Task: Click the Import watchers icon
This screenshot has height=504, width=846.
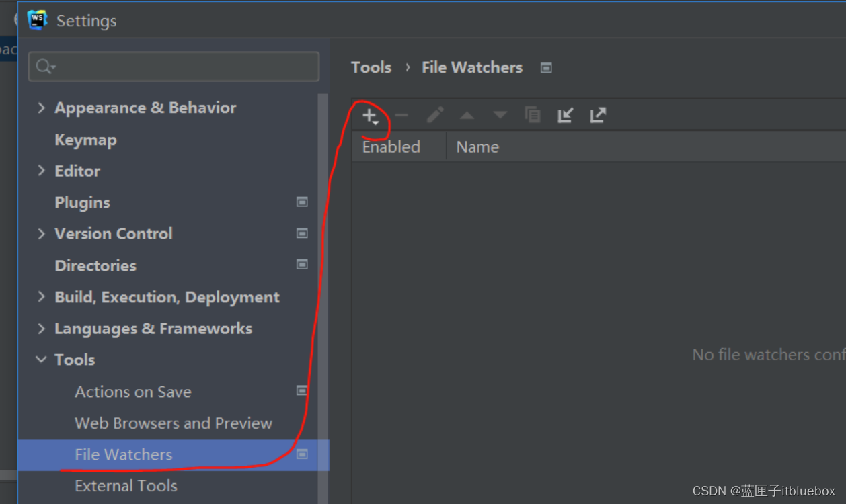Action: click(566, 115)
